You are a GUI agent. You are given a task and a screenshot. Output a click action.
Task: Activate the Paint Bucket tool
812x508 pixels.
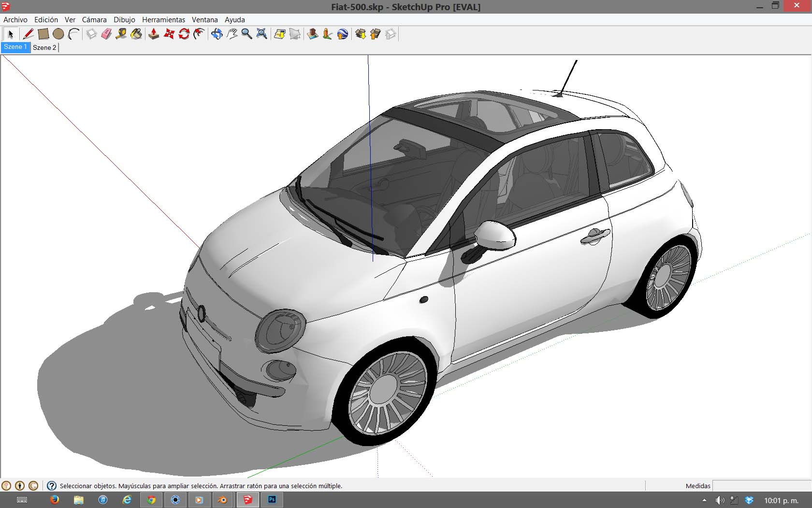pyautogui.click(x=137, y=34)
